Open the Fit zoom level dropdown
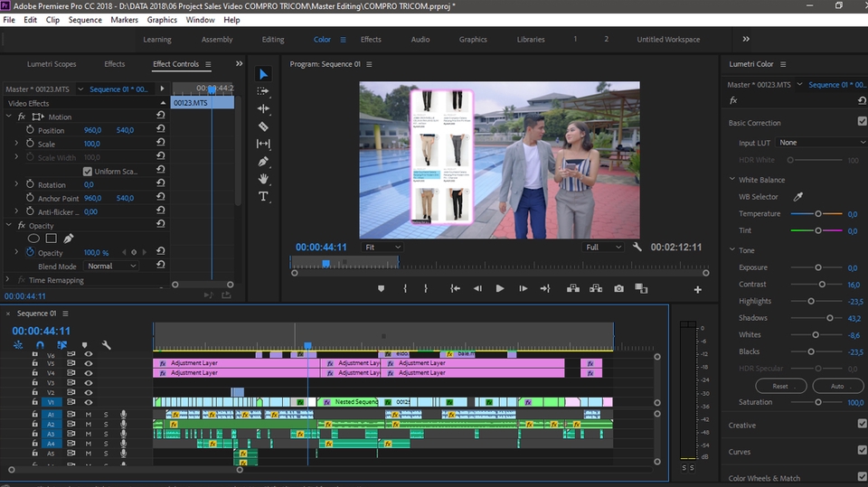Viewport: 868px width, 487px height. pos(382,248)
